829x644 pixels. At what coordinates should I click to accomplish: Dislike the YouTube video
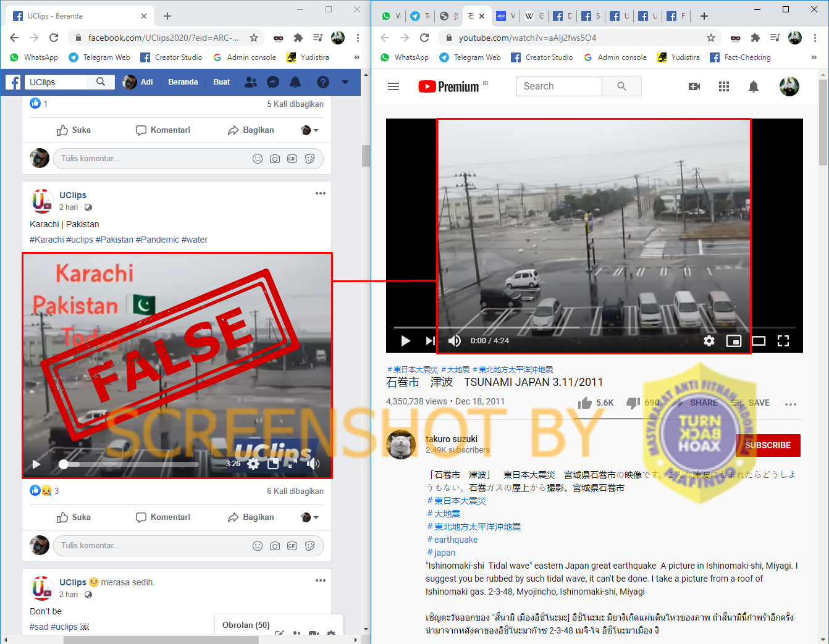coord(633,403)
